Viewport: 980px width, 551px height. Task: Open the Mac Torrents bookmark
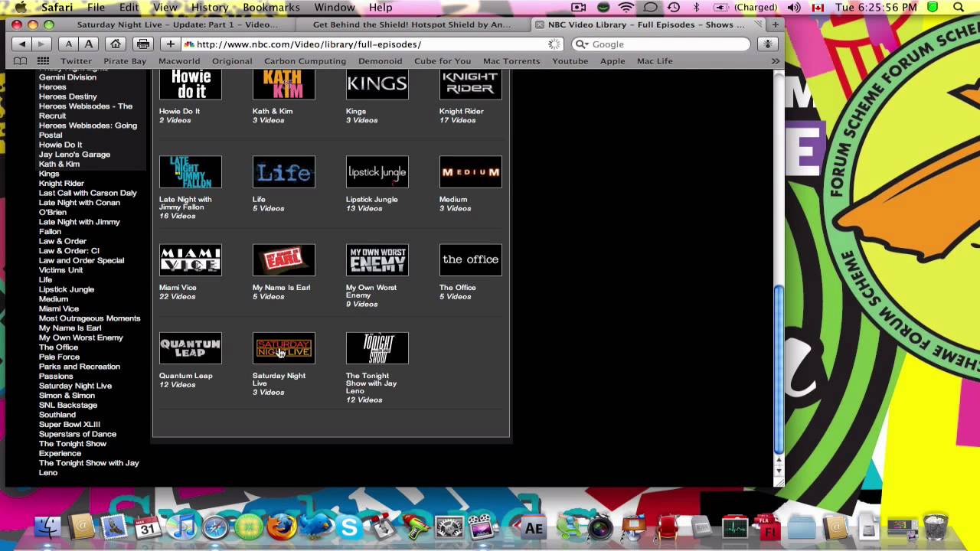pos(511,61)
